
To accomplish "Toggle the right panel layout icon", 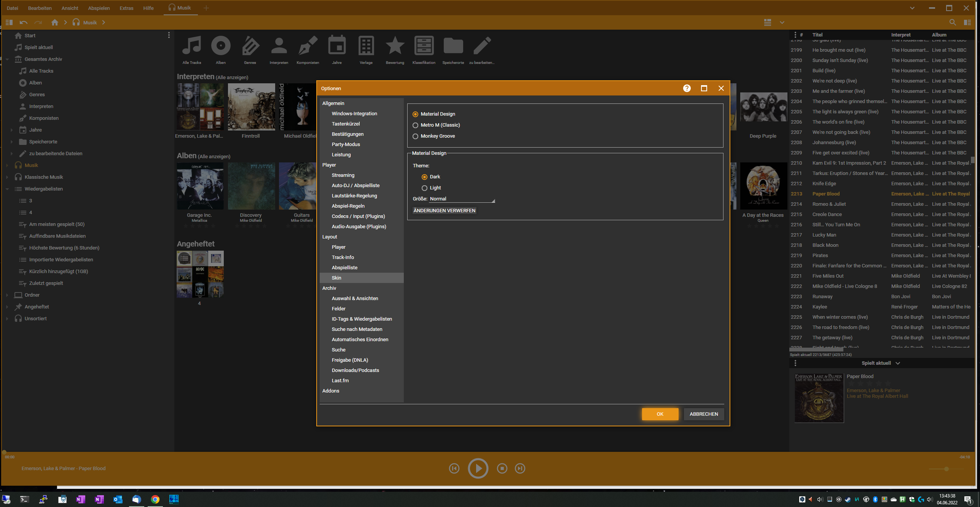I will coord(967,22).
